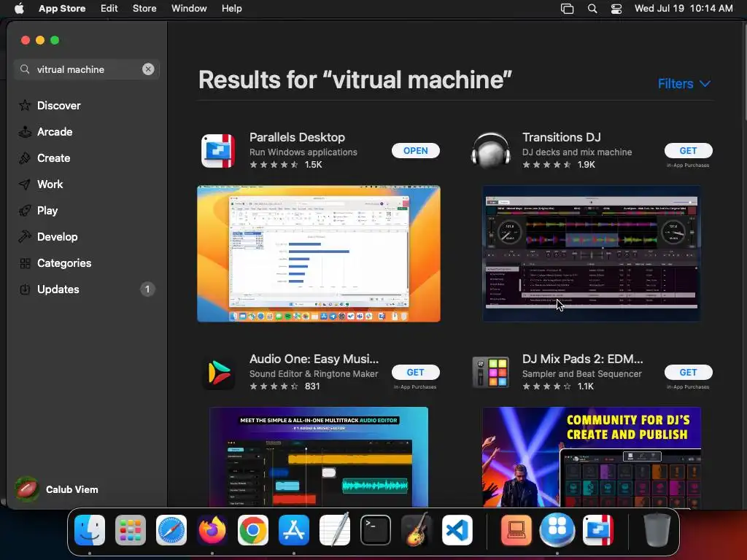Open Trash from the Dock
Screen dimensions: 747x560
click(x=657, y=530)
